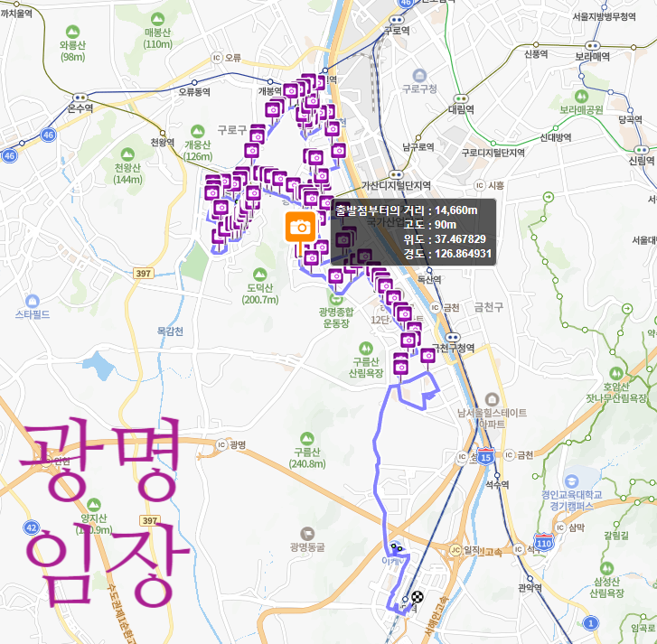Click the 시흥 IC badge
The width and height of the screenshot is (657, 644).
pyautogui.click(x=480, y=185)
